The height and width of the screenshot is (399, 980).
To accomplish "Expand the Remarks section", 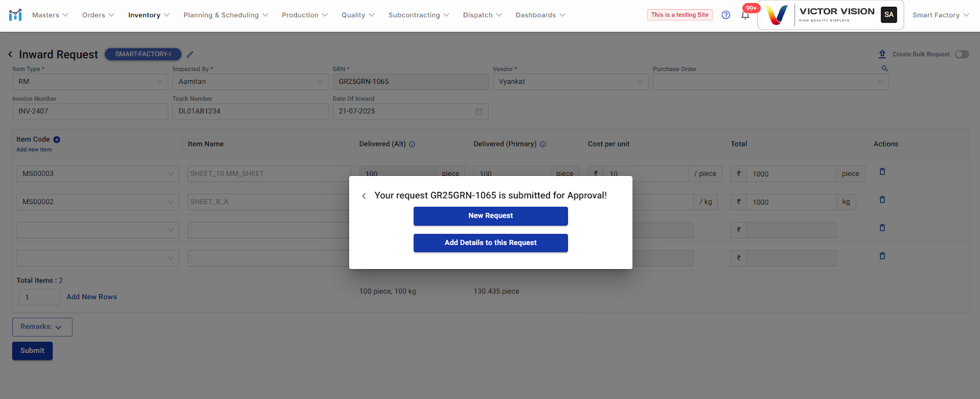I will [42, 327].
